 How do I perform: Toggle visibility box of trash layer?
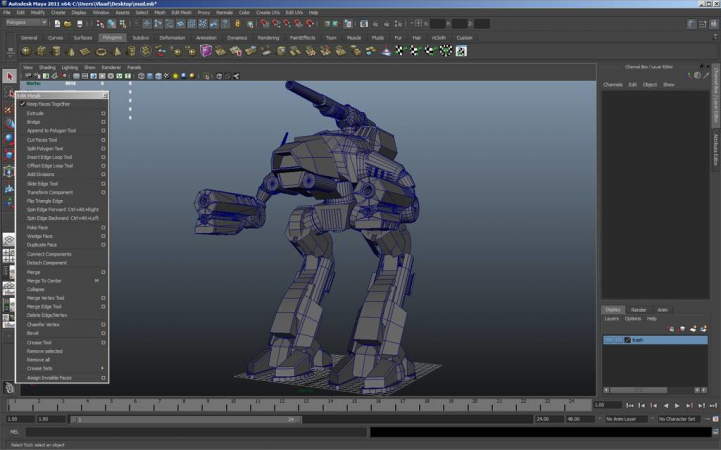(x=608, y=340)
